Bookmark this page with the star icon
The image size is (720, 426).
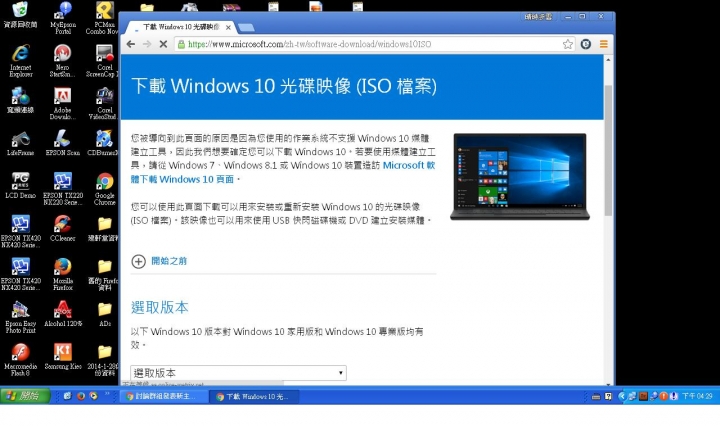(x=568, y=44)
